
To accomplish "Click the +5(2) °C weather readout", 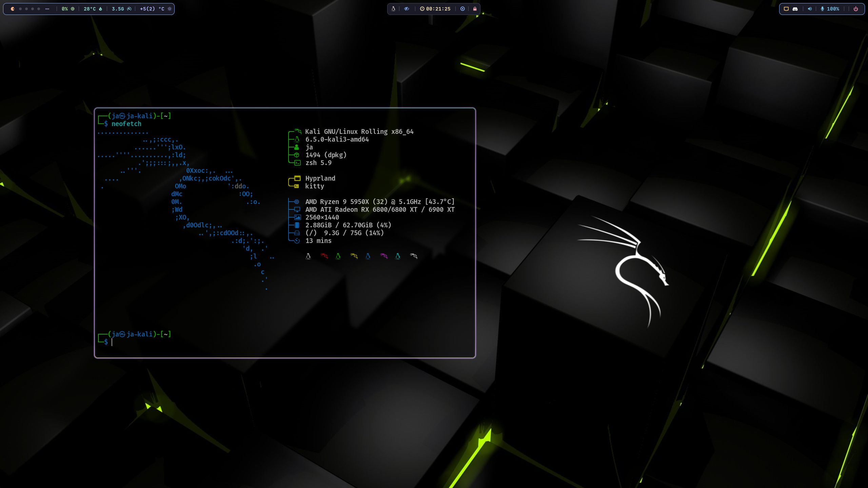I will click(152, 9).
